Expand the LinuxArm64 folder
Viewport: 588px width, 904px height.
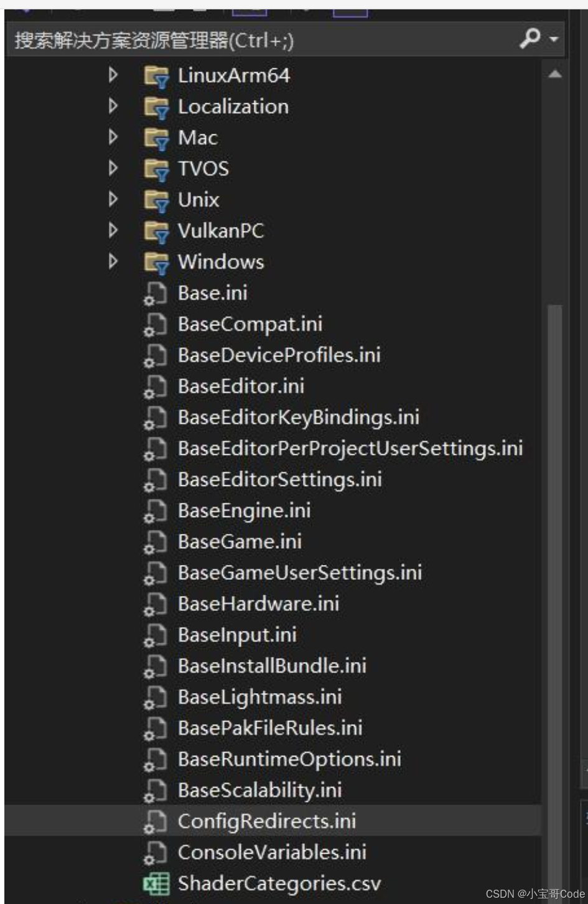point(114,75)
